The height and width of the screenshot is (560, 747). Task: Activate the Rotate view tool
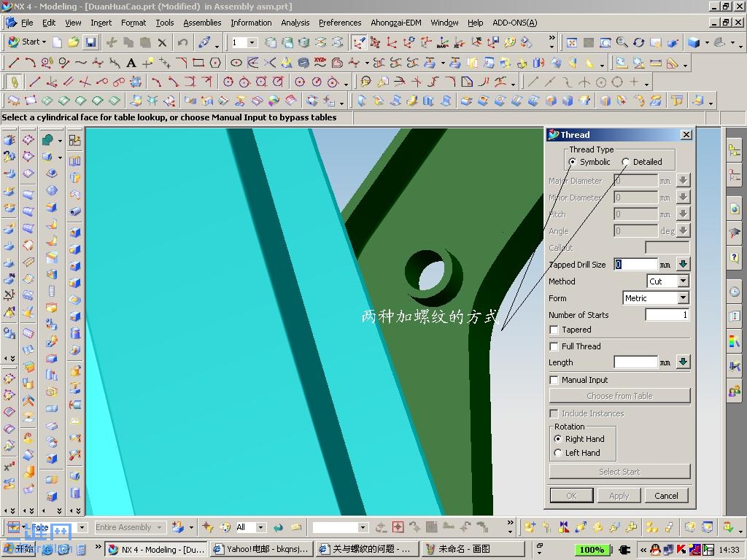click(x=639, y=42)
